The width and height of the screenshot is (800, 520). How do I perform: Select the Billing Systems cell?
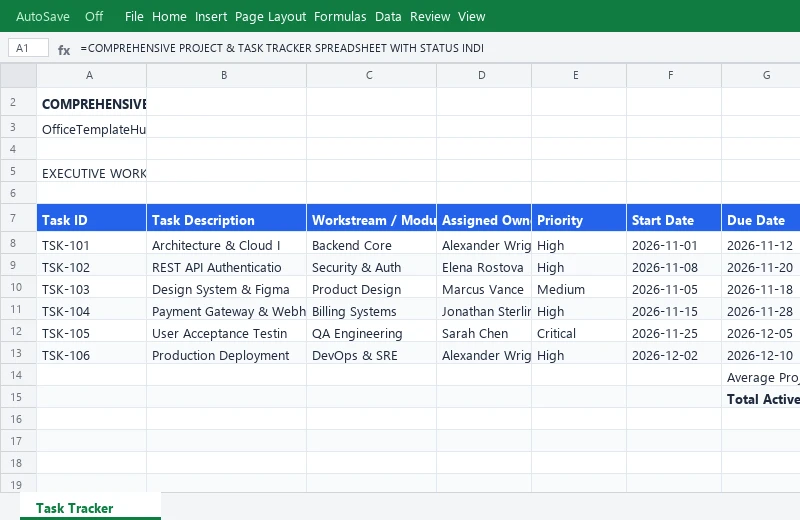click(x=371, y=309)
